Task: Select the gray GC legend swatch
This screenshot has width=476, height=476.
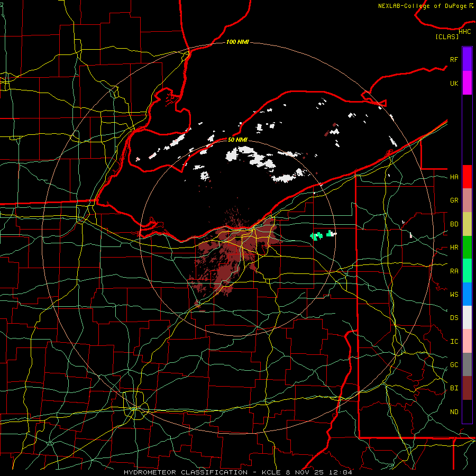Action: click(x=467, y=364)
